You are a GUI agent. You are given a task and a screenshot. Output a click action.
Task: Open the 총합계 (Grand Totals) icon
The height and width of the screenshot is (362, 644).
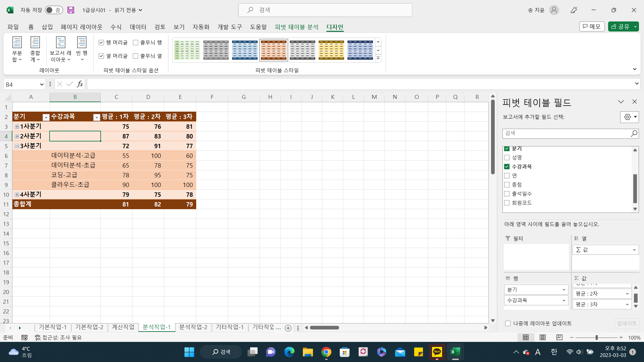click(x=35, y=49)
